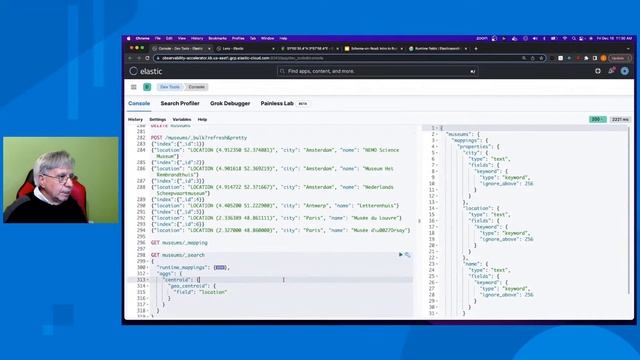Open the newsfeed notifications icon
Screen dimensions: 640x360
611,71
